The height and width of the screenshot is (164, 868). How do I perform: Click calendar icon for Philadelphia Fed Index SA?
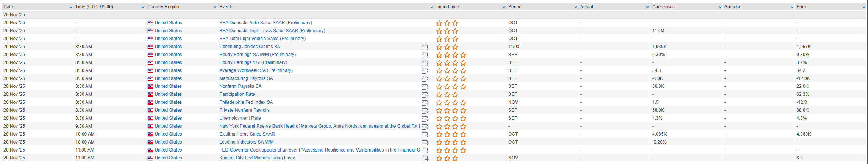click(425, 103)
